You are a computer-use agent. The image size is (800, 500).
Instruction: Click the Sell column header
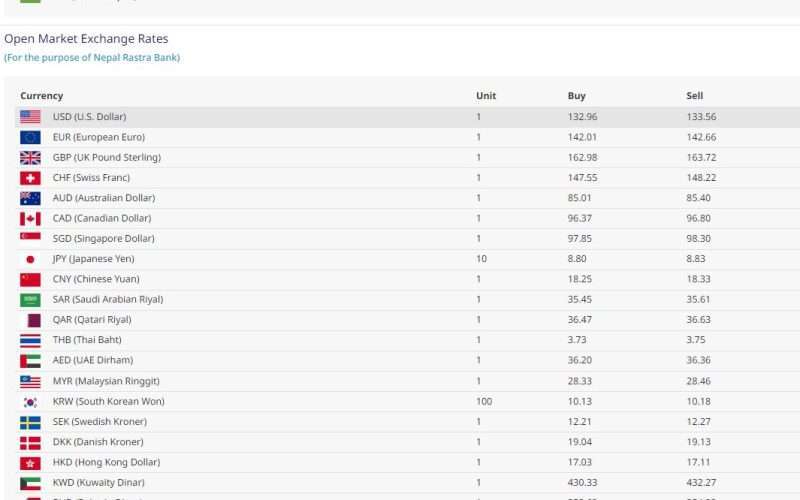point(694,96)
